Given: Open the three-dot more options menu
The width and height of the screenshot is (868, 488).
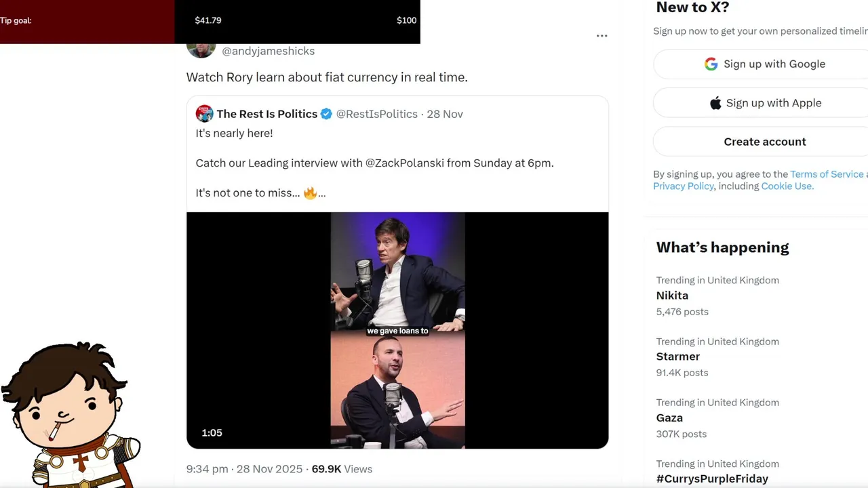Looking at the screenshot, I should [601, 36].
